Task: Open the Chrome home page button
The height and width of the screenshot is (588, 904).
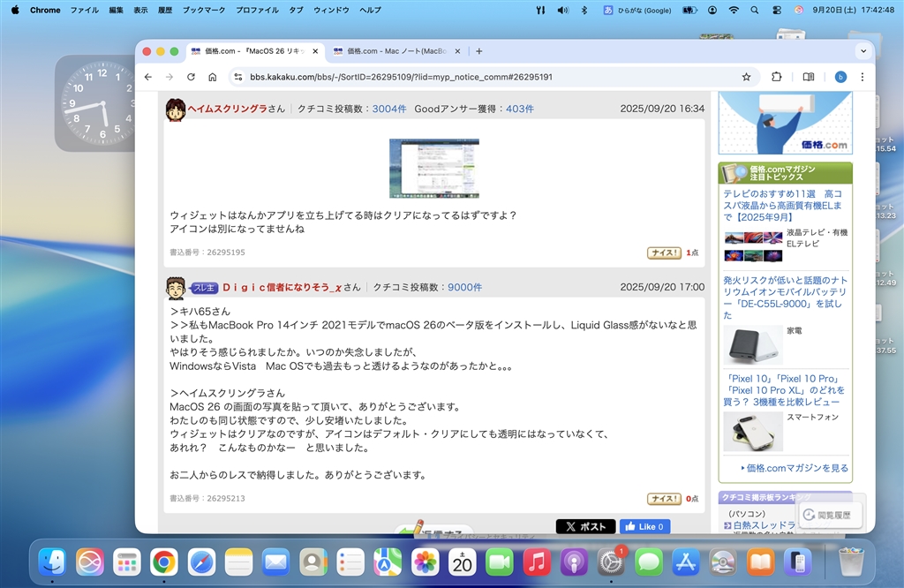Action: pyautogui.click(x=212, y=77)
